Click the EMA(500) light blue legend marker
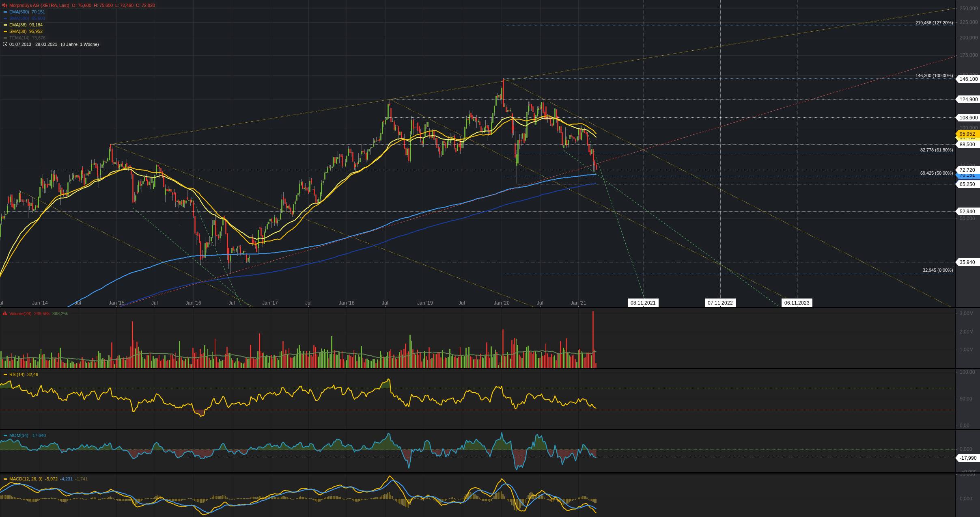The image size is (980, 517). pos(5,12)
